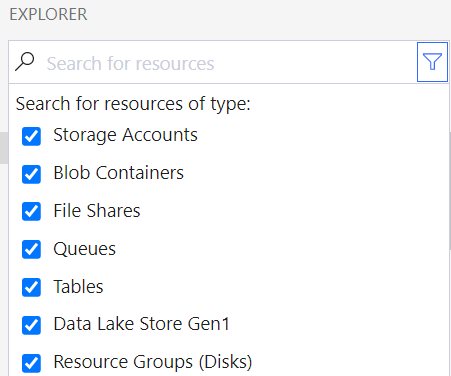Disable the Queues checkbox
The height and width of the screenshot is (376, 451).
coord(31,249)
